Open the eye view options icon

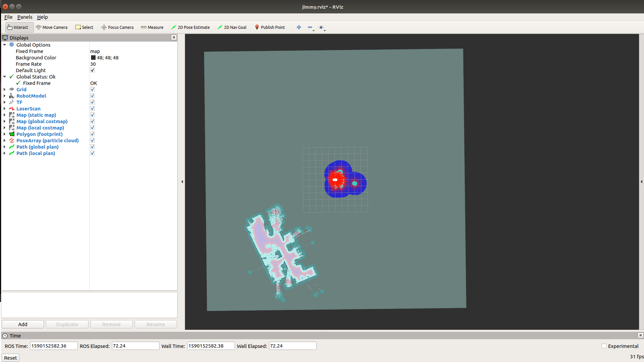321,27
